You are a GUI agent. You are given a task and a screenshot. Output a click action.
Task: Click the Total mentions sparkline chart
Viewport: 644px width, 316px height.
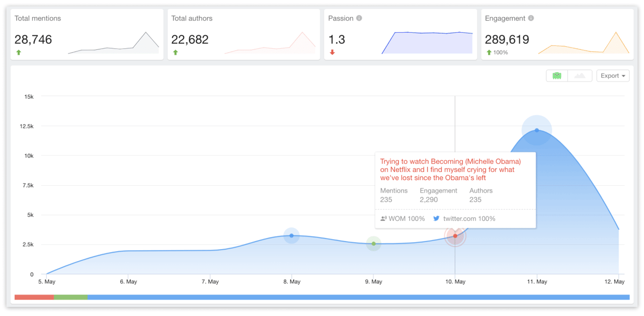coord(113,44)
